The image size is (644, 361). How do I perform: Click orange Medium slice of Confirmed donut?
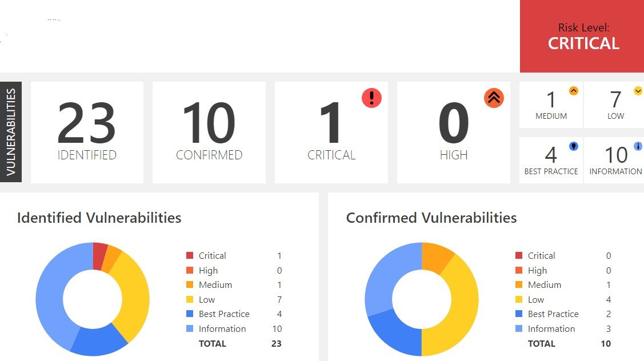tap(436, 258)
